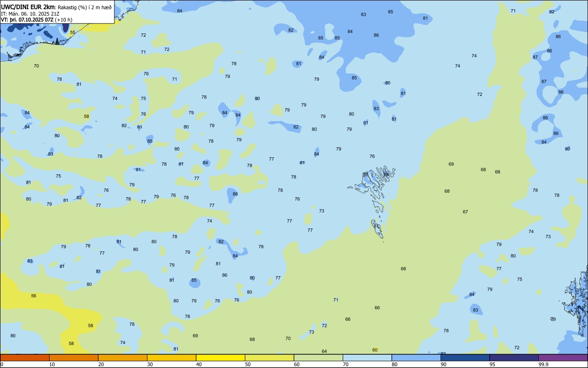Pick the bright yellow 40–50 legend swatch

click(220, 357)
